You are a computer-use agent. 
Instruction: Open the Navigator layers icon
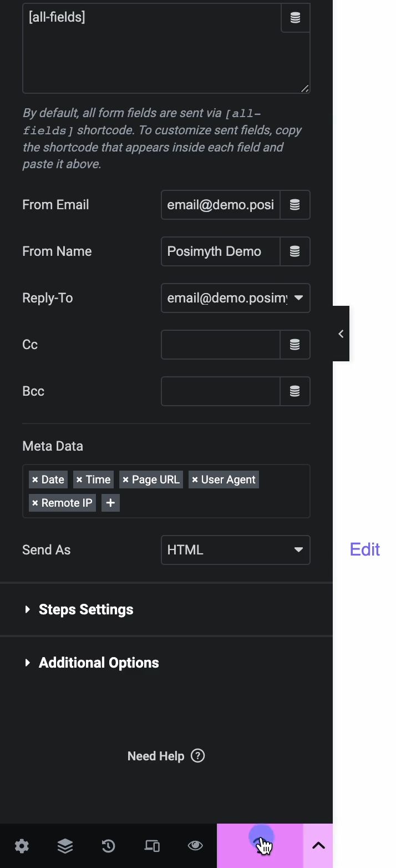coord(65,846)
